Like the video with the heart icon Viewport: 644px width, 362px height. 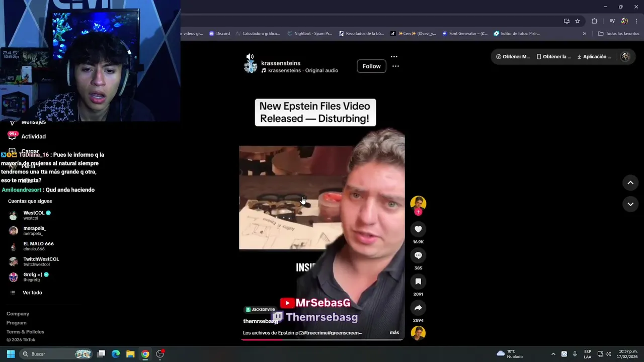pyautogui.click(x=418, y=229)
